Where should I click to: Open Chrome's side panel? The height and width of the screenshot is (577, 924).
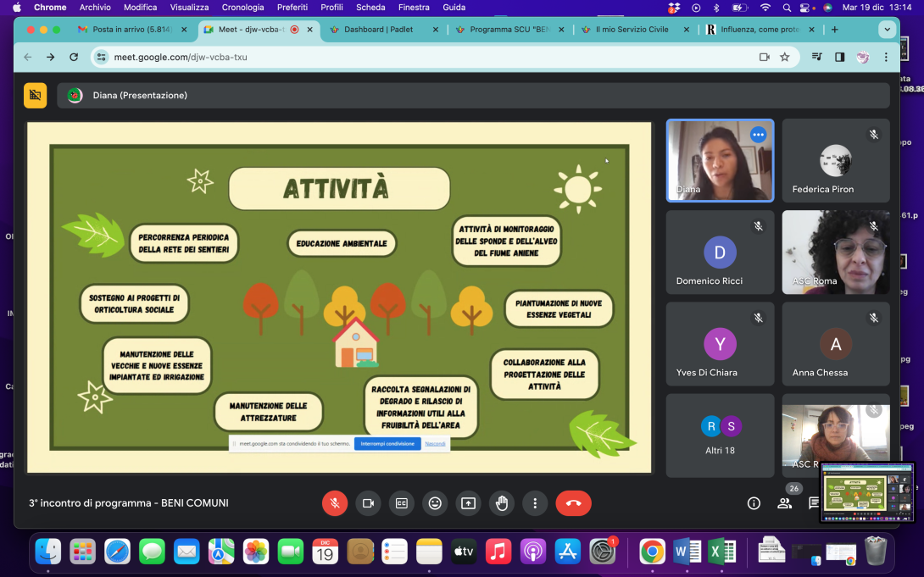point(839,57)
